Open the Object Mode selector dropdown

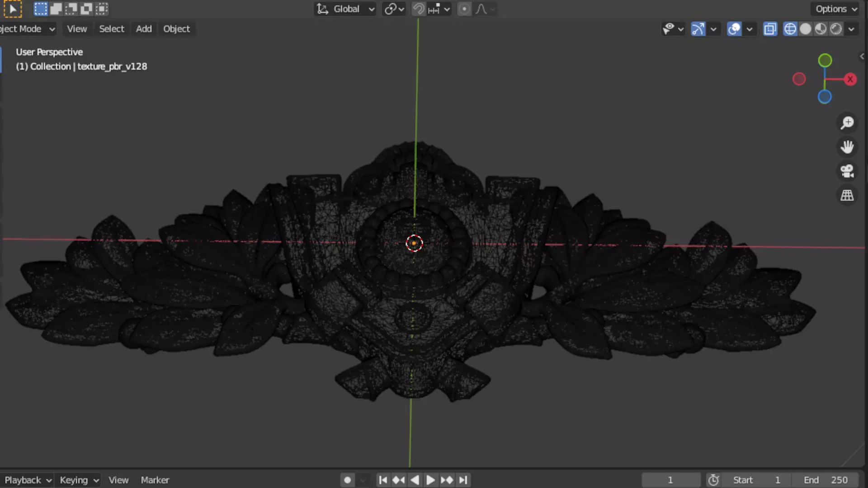click(x=27, y=29)
